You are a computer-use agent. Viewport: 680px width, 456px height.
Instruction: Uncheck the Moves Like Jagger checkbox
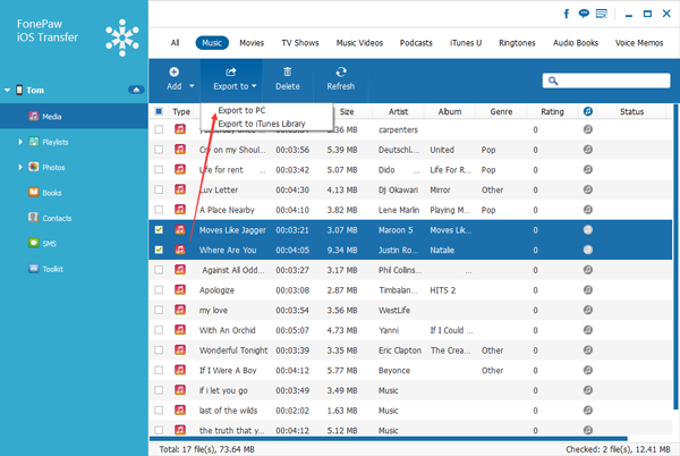[x=159, y=230]
